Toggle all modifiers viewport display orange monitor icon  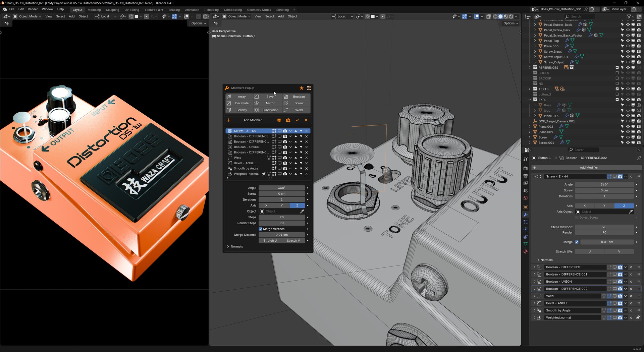pyautogui.click(x=279, y=120)
